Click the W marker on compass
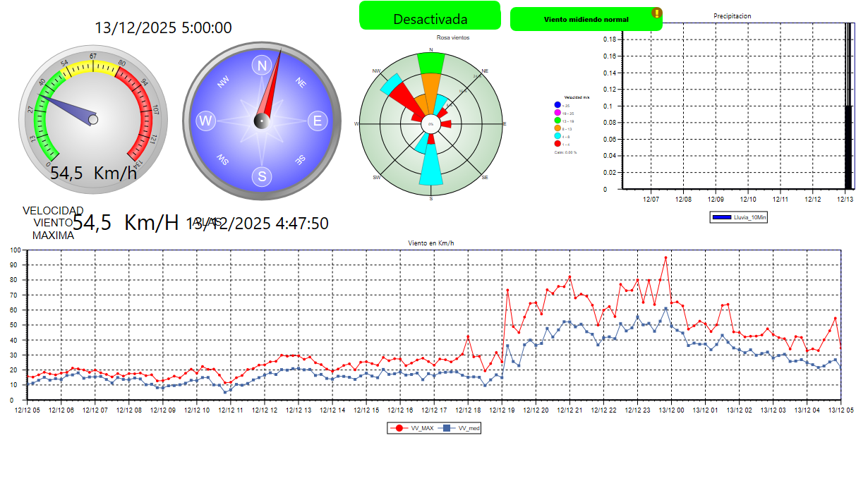This screenshot has height=488, width=868. (x=206, y=121)
